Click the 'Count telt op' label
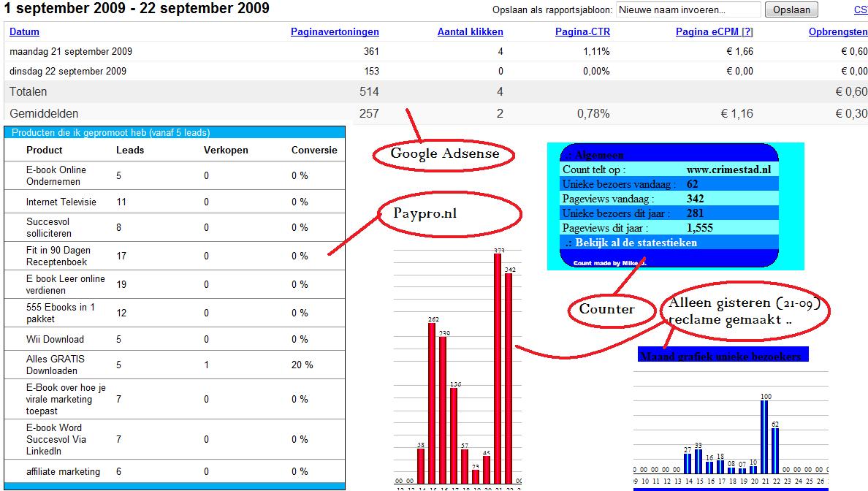 pos(594,170)
